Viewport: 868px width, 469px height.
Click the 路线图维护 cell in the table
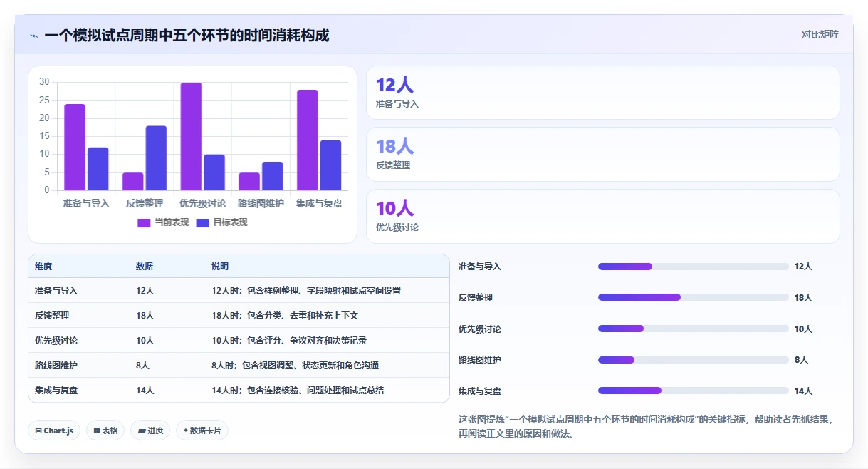(56, 365)
